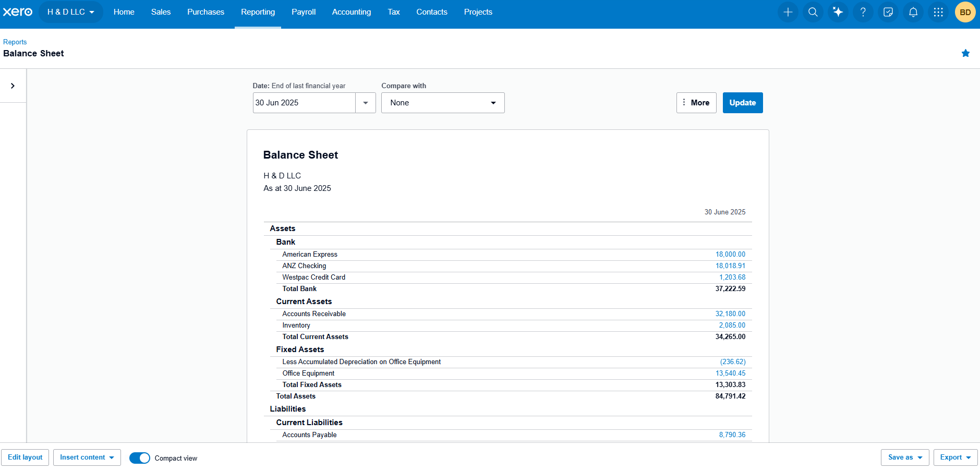This screenshot has height=470, width=980.
Task: Open the Export dropdown button
Action: point(955,457)
